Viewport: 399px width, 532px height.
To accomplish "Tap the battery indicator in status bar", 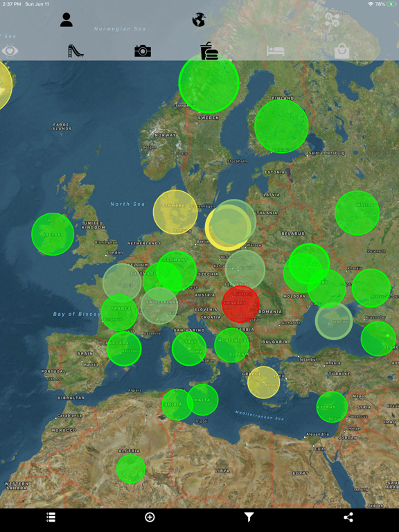I will point(391,4).
